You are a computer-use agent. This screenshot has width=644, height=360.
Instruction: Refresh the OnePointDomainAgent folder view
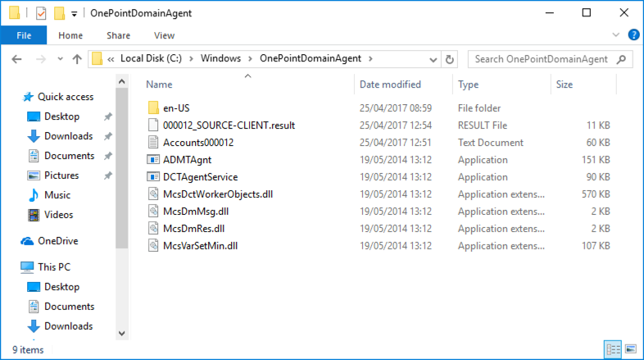[x=450, y=59]
